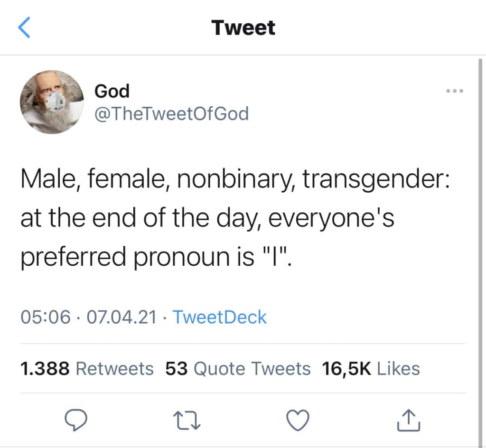Tap the reply speech bubble icon
This screenshot has width=486, height=448.
coord(75,420)
